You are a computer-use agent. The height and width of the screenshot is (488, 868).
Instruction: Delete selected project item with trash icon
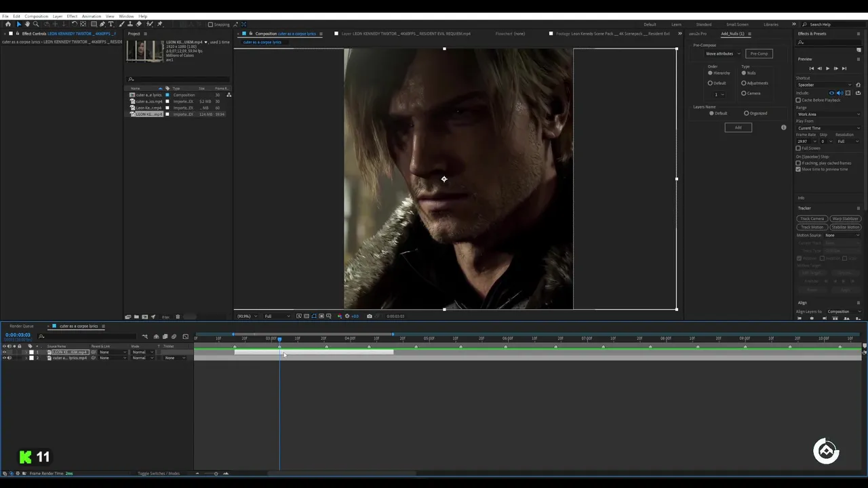click(178, 317)
